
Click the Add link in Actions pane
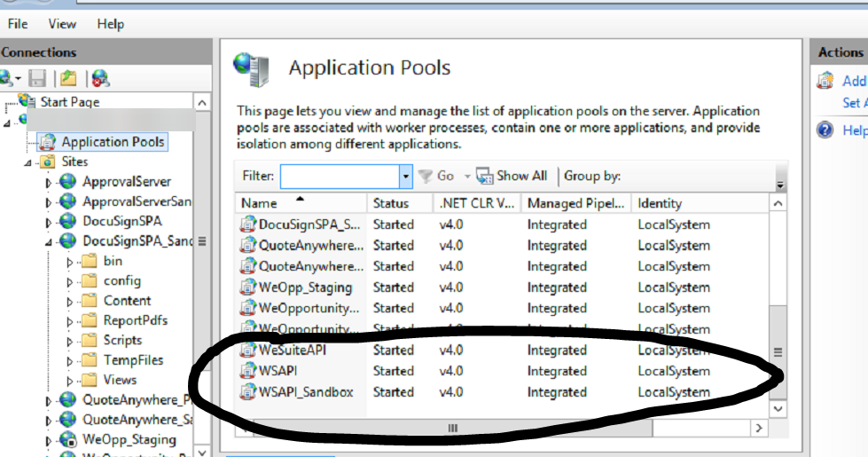[855, 81]
